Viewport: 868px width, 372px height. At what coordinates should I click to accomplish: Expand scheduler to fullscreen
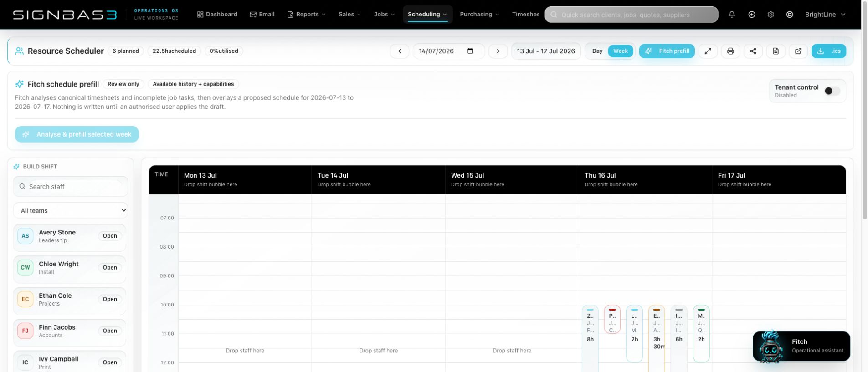click(708, 51)
